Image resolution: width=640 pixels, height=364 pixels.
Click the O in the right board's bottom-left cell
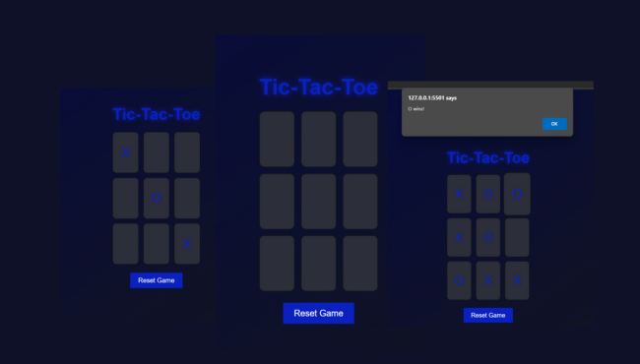click(x=459, y=280)
